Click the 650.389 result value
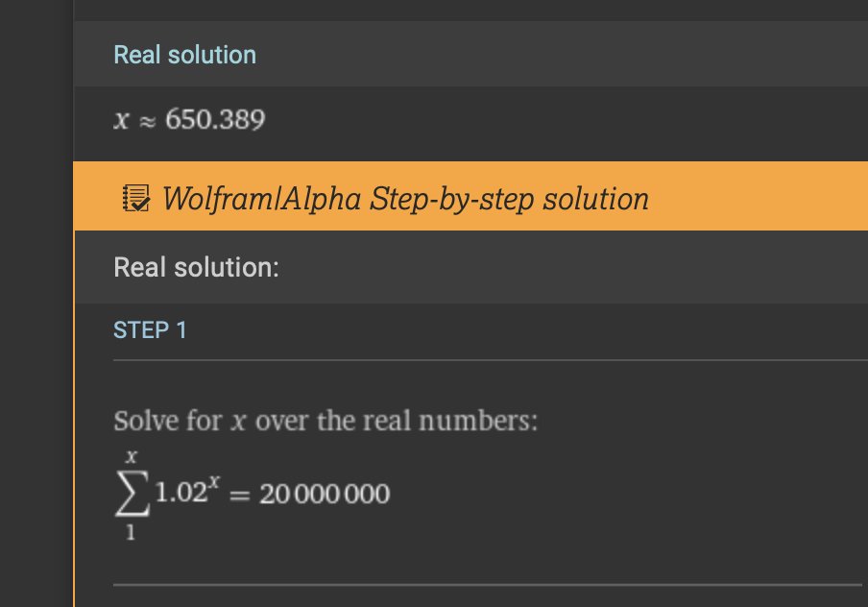 215,119
